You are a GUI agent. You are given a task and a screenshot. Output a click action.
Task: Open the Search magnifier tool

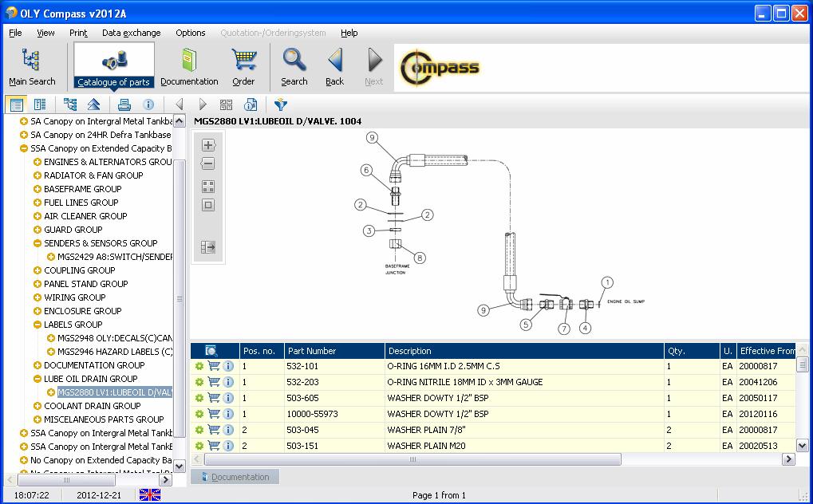pos(294,66)
